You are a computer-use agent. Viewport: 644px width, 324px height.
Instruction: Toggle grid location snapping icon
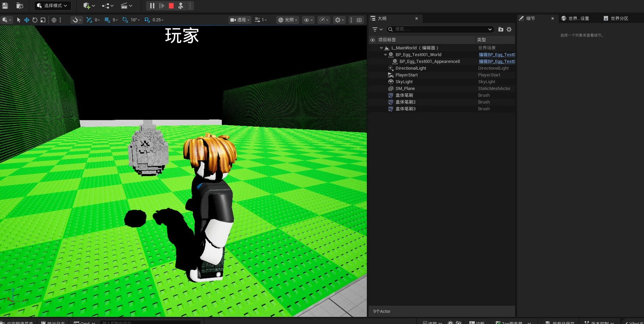107,20
